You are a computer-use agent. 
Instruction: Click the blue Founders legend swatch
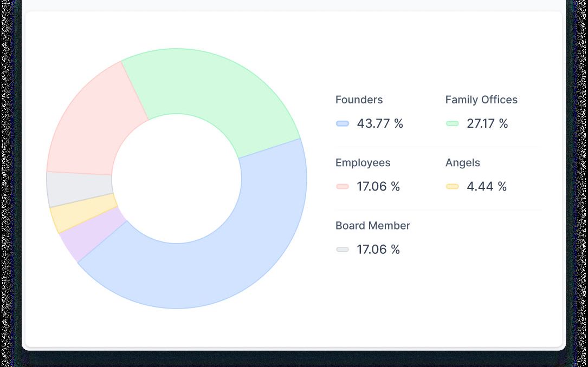343,123
